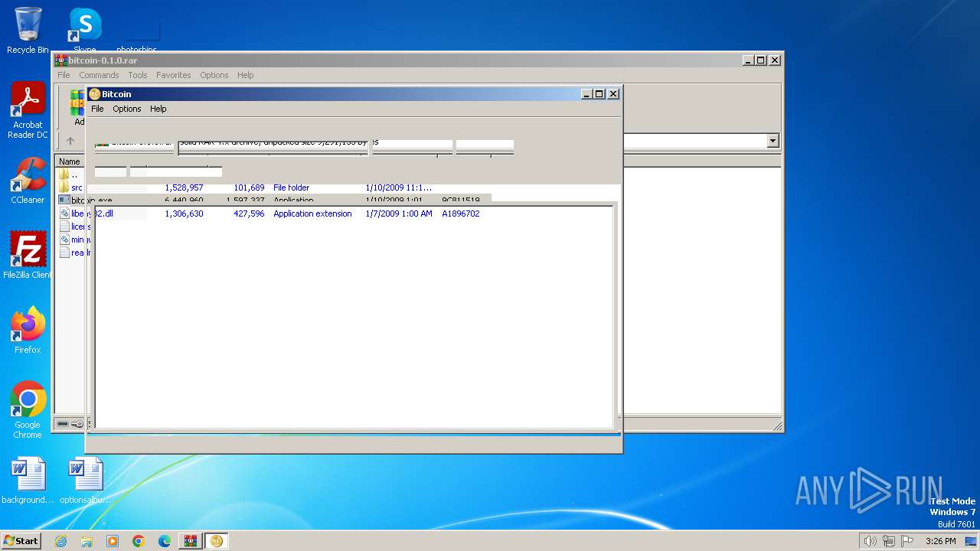Click the WinRAR archive icon in title bar
This screenshot has height=551, width=980.
click(x=61, y=60)
